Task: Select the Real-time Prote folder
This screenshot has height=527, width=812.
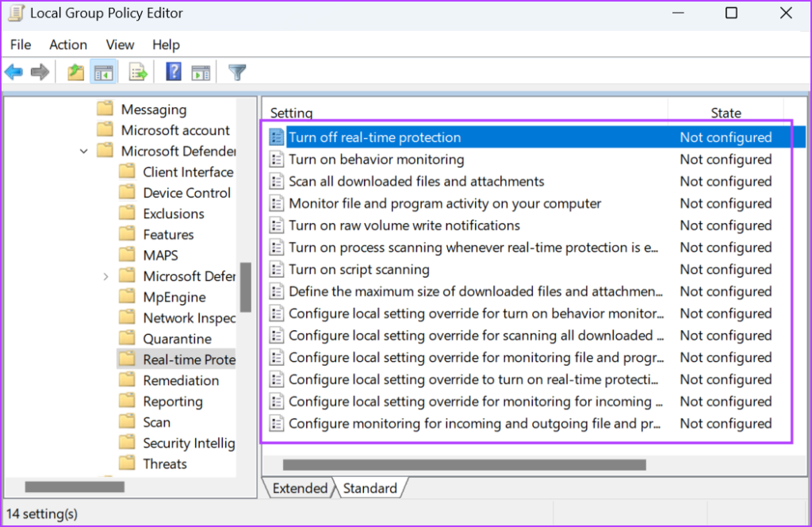Action: click(x=189, y=360)
